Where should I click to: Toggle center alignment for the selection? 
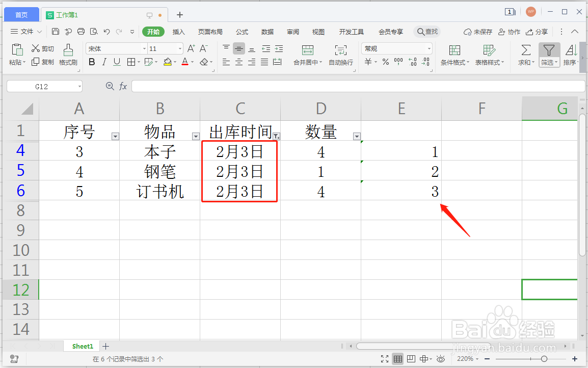pos(238,62)
